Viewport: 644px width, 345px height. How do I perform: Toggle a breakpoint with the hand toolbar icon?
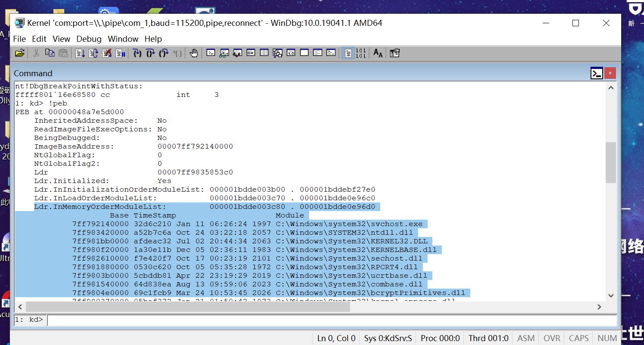point(194,53)
